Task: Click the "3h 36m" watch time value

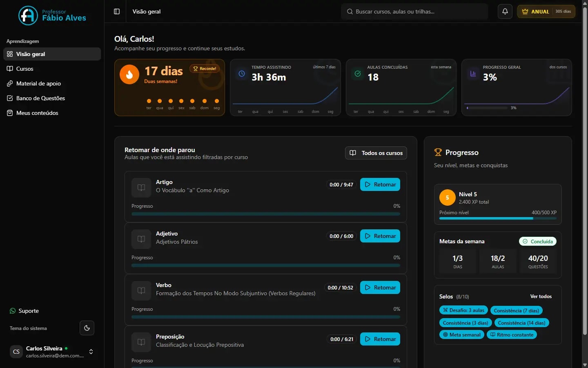Action: [x=269, y=77]
